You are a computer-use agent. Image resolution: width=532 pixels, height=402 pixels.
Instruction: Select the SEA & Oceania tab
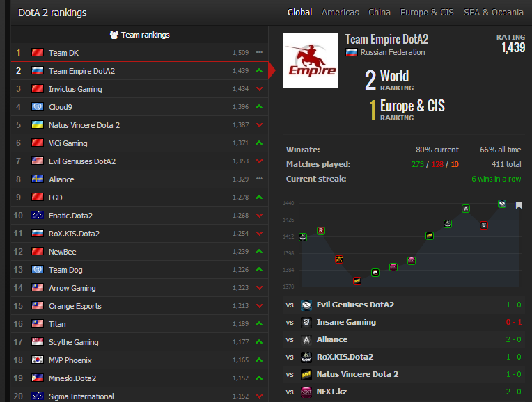click(493, 13)
